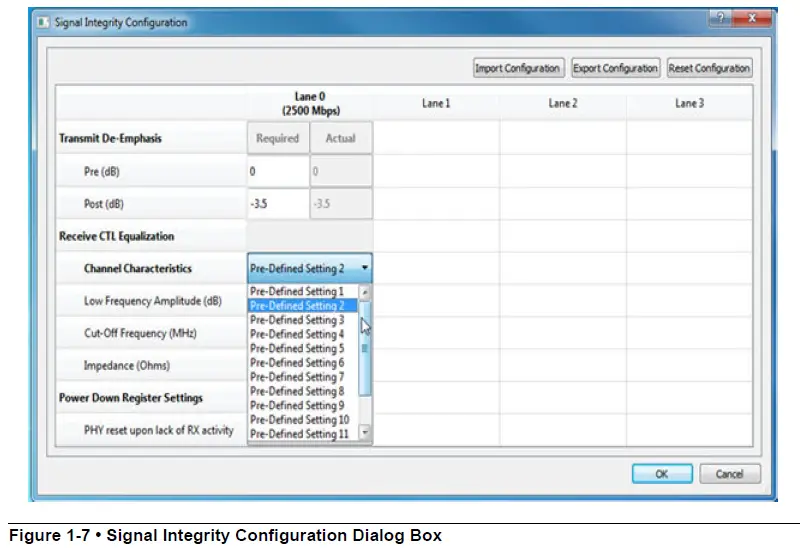
Task: Click the Receive CTL Equalization label
Action: pos(117,236)
